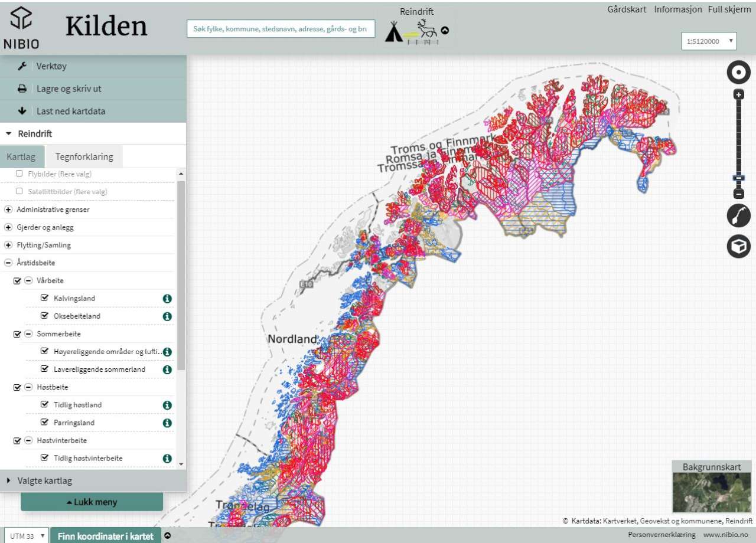Collapse the Årstidsbeite group

(x=8, y=263)
